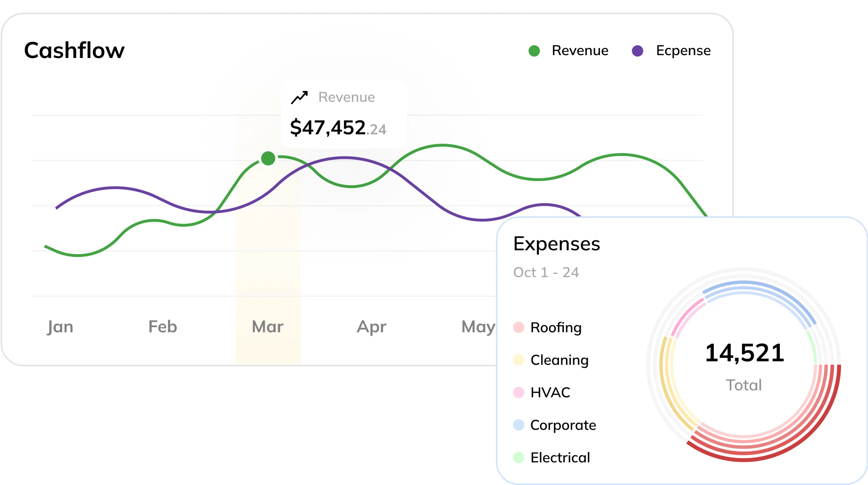Select the Electrical category label
Screen dimensions: 868x485
pos(560,457)
